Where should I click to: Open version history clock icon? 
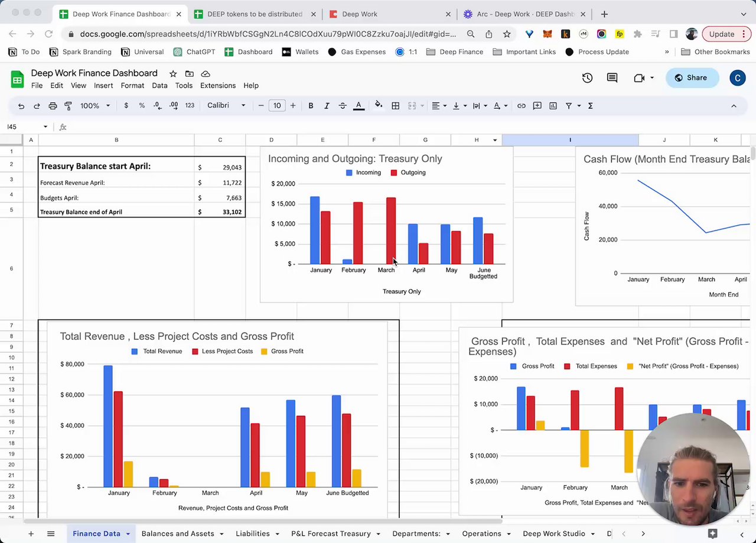pos(587,78)
